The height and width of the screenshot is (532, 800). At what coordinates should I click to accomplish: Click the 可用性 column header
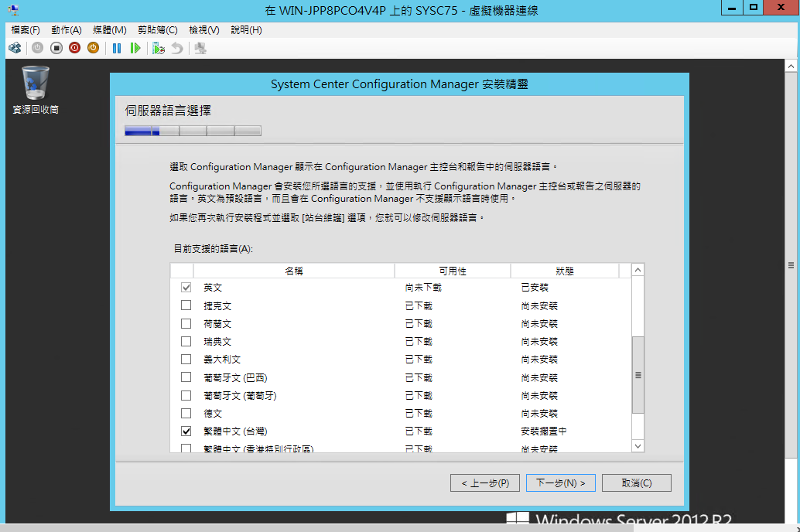[453, 271]
